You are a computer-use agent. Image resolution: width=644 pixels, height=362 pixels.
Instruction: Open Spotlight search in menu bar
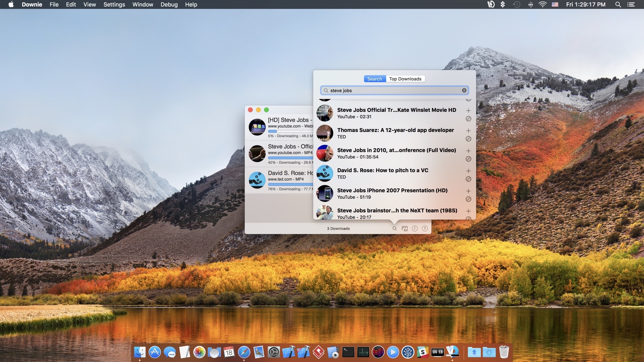(x=618, y=4)
